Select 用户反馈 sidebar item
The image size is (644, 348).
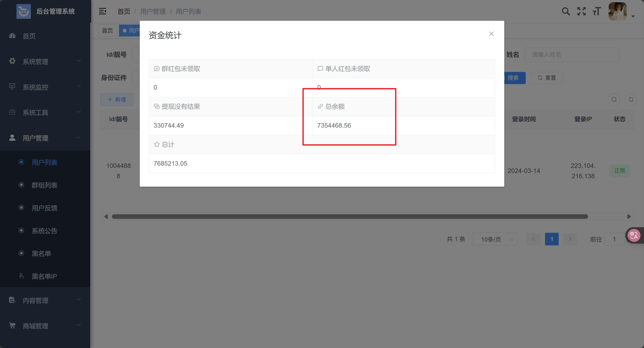tap(44, 208)
